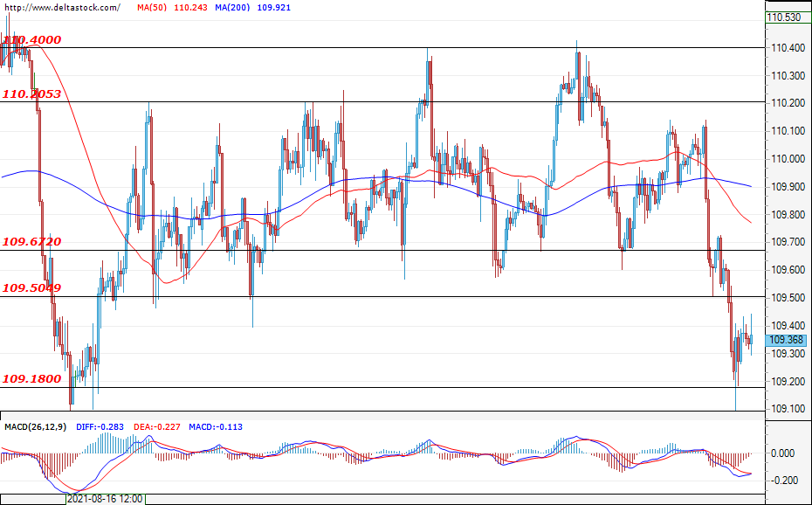The height and width of the screenshot is (505, 812).
Task: Click the 110.4000 resistance level label
Action: tap(31, 40)
